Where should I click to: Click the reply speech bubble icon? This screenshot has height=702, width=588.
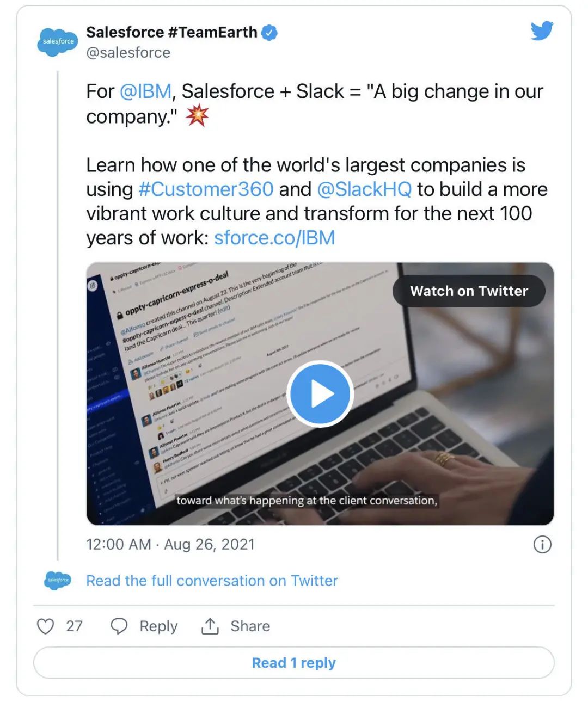[119, 626]
